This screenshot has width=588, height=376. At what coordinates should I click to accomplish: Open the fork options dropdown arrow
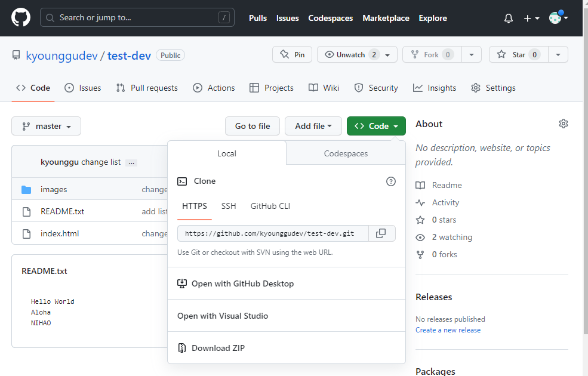point(472,55)
